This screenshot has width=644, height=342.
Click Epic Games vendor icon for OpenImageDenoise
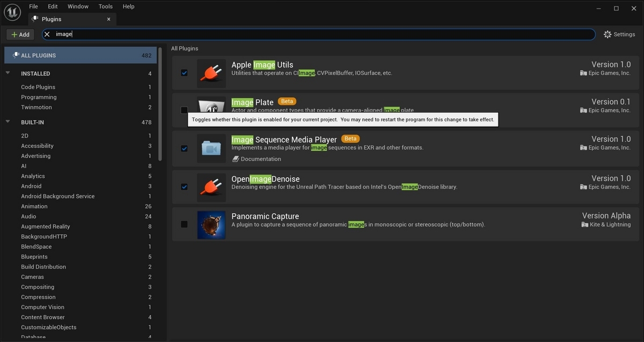[583, 187]
